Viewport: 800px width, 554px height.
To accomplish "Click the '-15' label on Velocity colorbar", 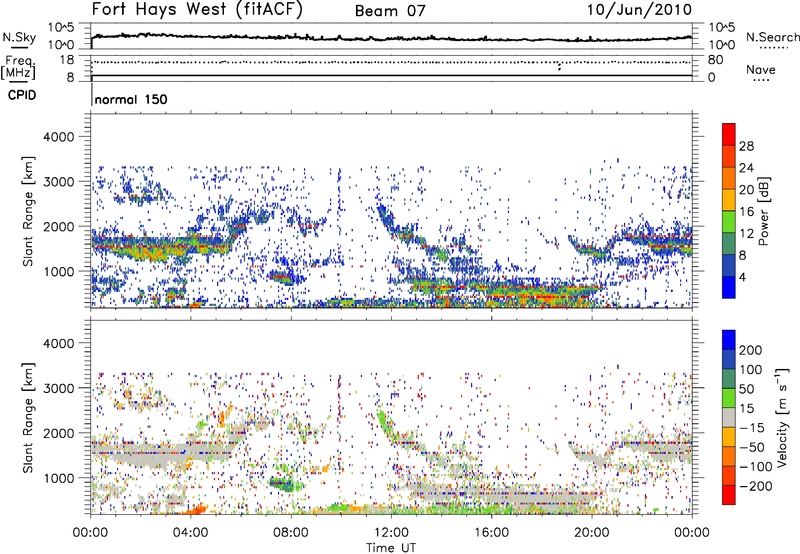I will (x=751, y=428).
